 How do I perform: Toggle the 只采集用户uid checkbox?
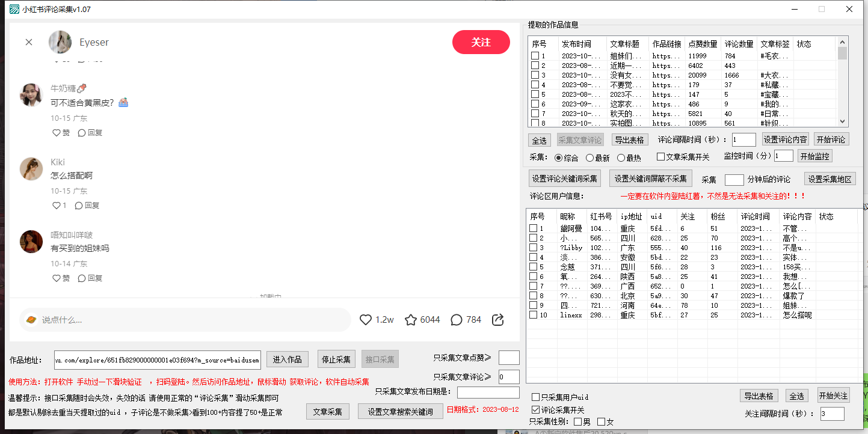(x=535, y=397)
